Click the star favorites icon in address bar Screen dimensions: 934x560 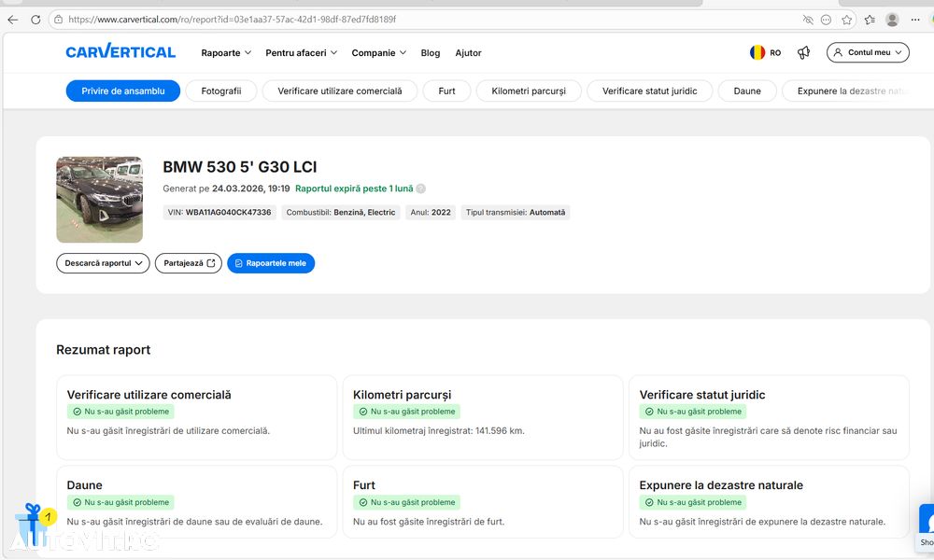(x=847, y=20)
